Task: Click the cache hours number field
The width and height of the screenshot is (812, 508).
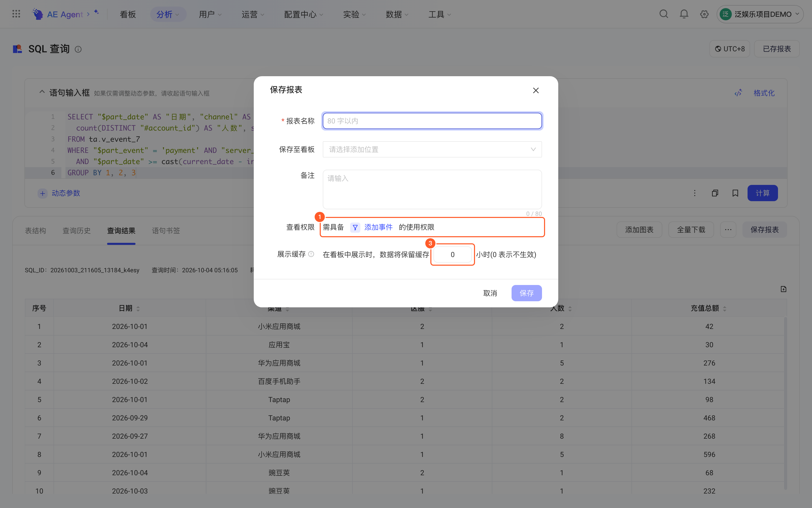Action: pyautogui.click(x=453, y=255)
